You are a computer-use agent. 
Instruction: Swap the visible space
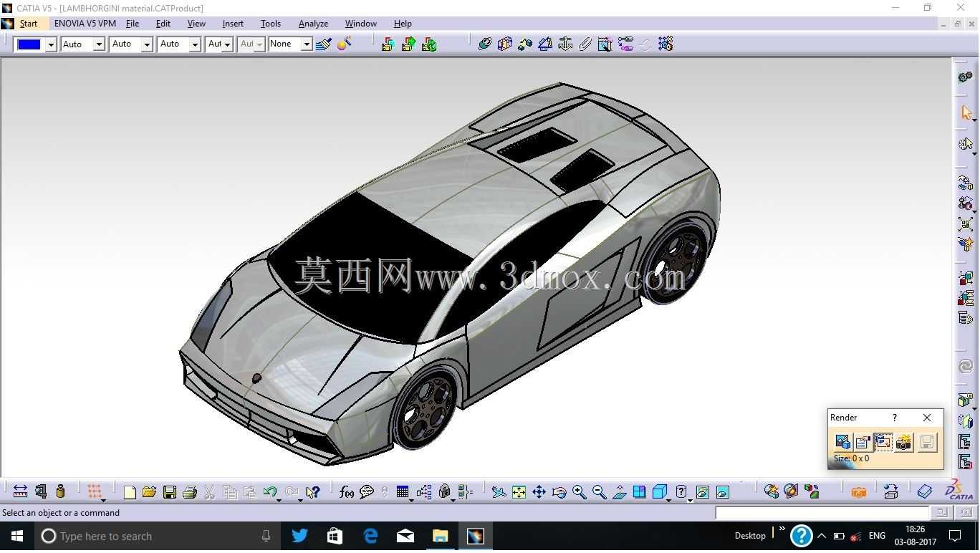click(723, 492)
